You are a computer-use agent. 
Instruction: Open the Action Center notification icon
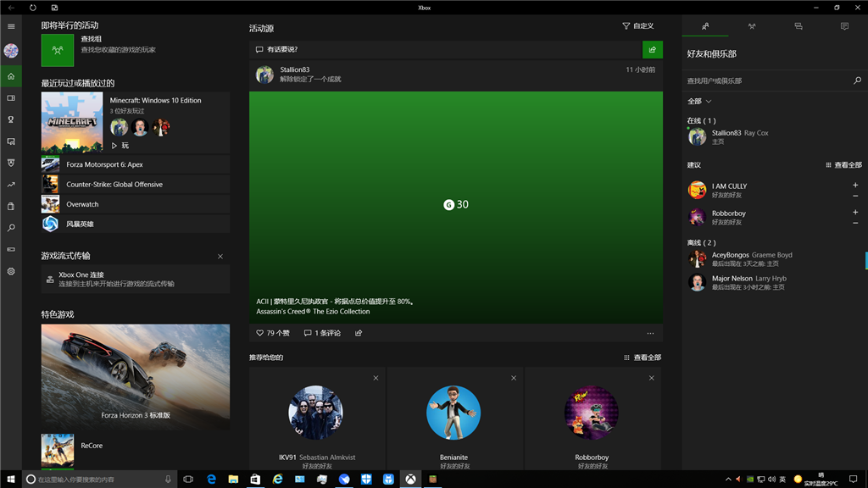pos(853,480)
